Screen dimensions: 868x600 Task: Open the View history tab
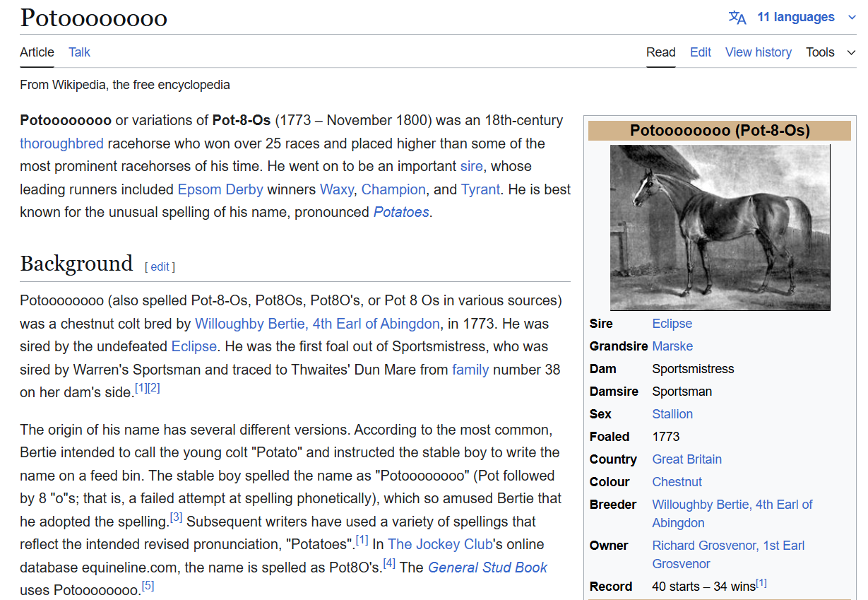(759, 52)
